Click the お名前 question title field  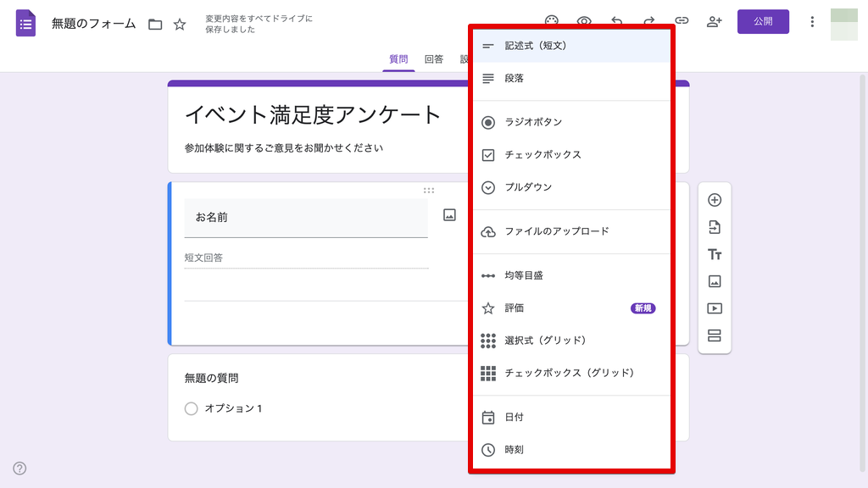[x=306, y=218]
